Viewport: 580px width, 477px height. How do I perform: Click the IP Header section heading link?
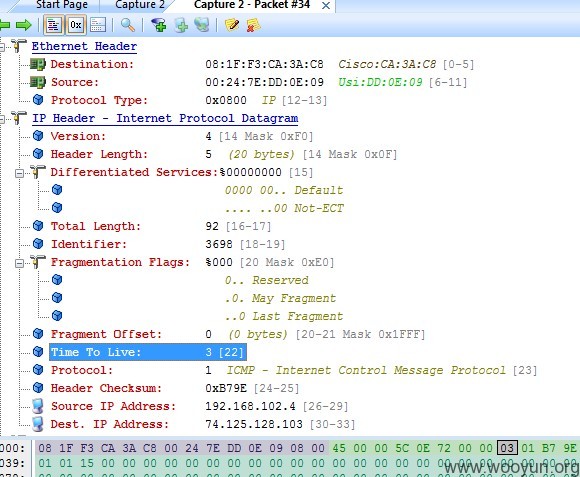click(165, 118)
